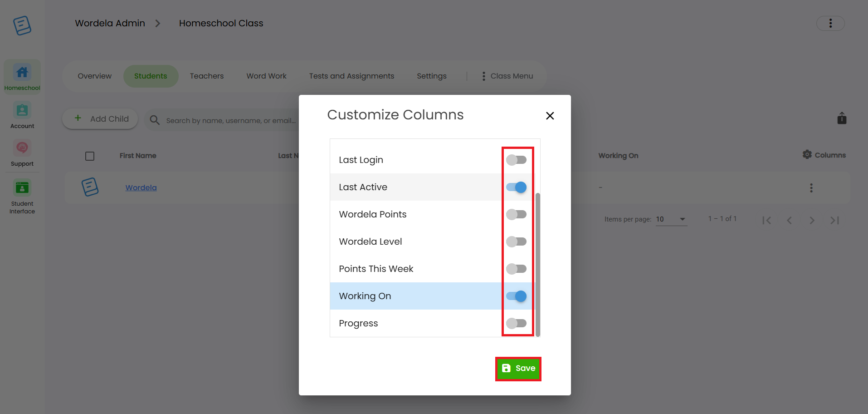Click the export share icon above the table
This screenshot has width=868, height=414.
click(842, 118)
